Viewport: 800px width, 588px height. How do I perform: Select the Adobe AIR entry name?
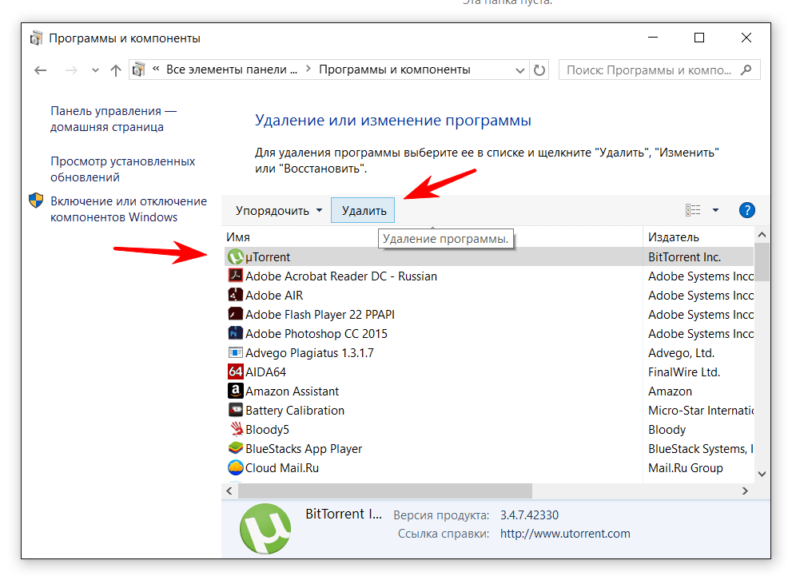pos(274,296)
